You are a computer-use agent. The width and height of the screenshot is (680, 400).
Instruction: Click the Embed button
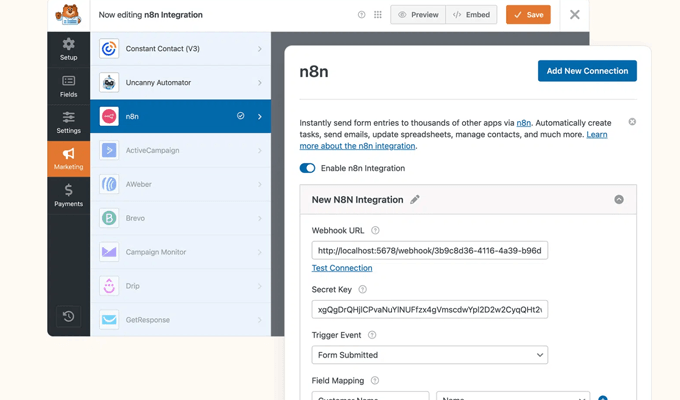471,15
